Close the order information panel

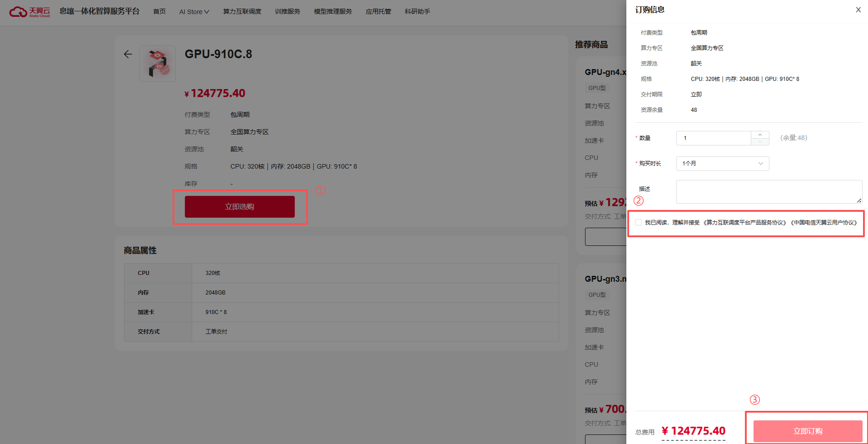point(858,10)
